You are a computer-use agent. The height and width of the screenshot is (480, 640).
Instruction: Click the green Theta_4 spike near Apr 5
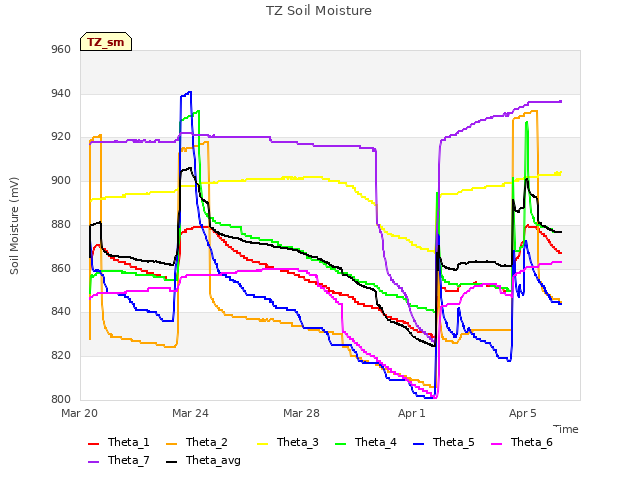tap(527, 122)
